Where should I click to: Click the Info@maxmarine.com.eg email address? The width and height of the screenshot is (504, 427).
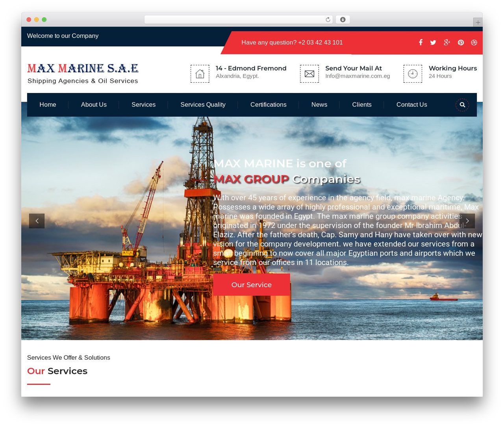[x=358, y=76]
